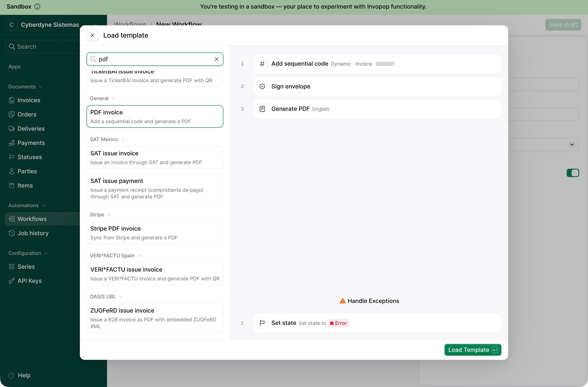588x387 pixels.
Task: Select the ZUGFeRD issue invoice template
Action: [x=155, y=318]
